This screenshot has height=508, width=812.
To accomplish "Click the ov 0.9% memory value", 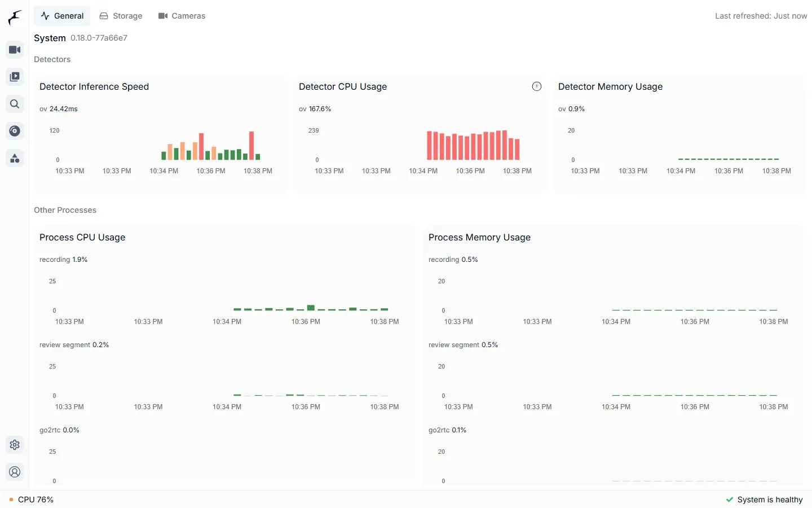I will tap(572, 109).
